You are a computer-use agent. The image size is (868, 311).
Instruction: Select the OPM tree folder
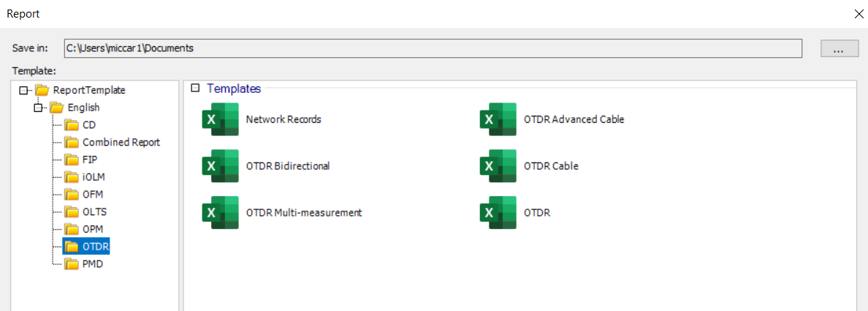click(93, 229)
